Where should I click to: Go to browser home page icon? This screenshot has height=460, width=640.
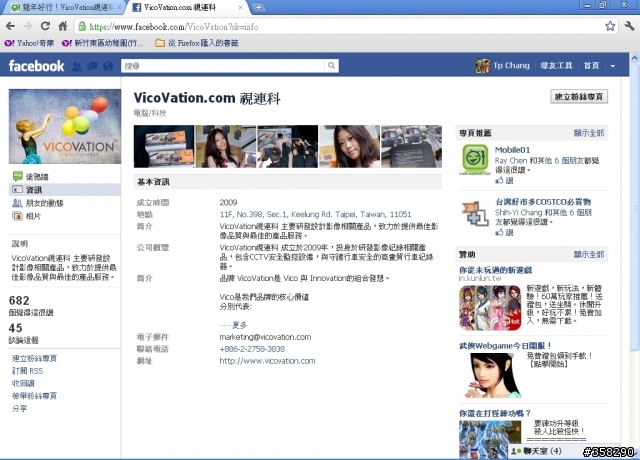point(63,27)
